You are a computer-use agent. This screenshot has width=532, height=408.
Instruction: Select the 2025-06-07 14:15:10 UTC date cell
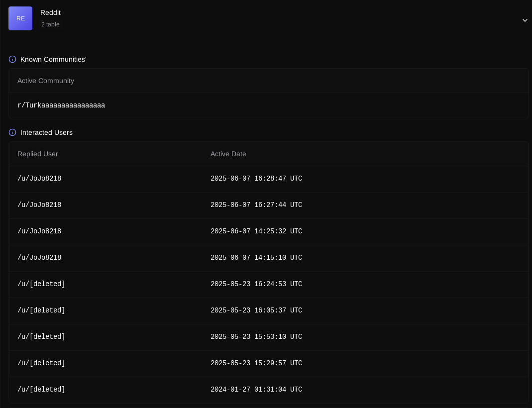256,258
